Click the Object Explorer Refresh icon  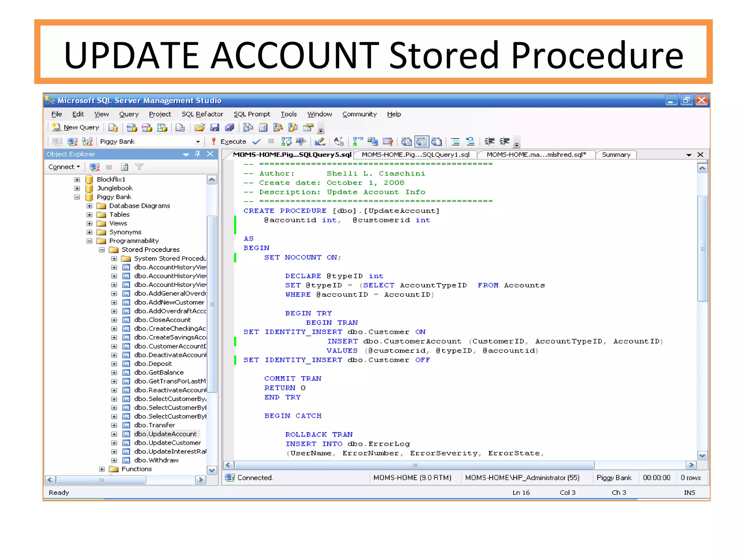click(125, 167)
